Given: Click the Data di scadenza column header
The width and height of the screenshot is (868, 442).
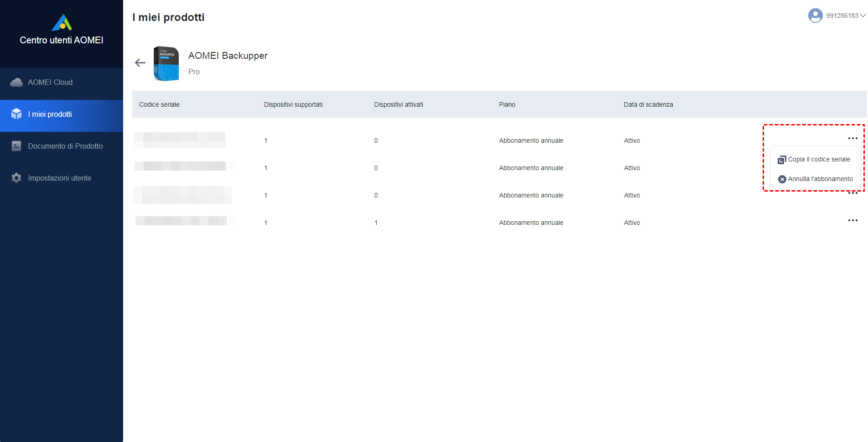Looking at the screenshot, I should pyautogui.click(x=648, y=104).
